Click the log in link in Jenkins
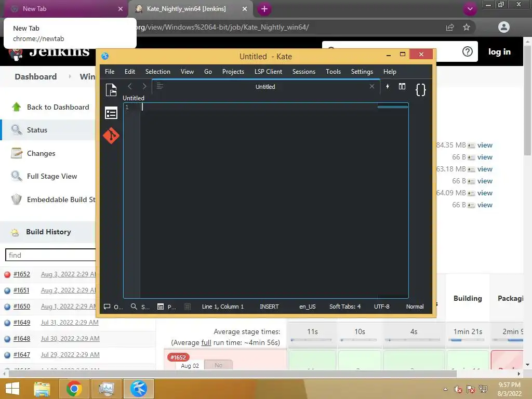The width and height of the screenshot is (532, 399). click(499, 51)
